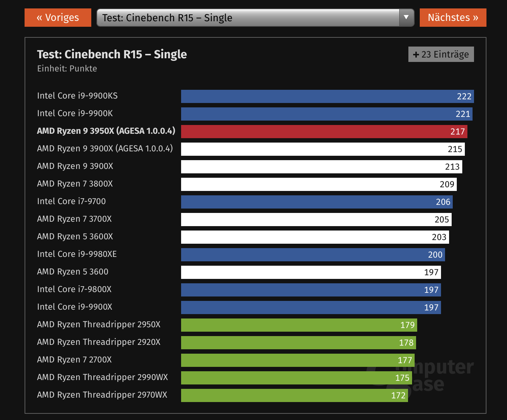Click the white bar showing 213 points
This screenshot has width=507, height=420.
pyautogui.click(x=322, y=167)
